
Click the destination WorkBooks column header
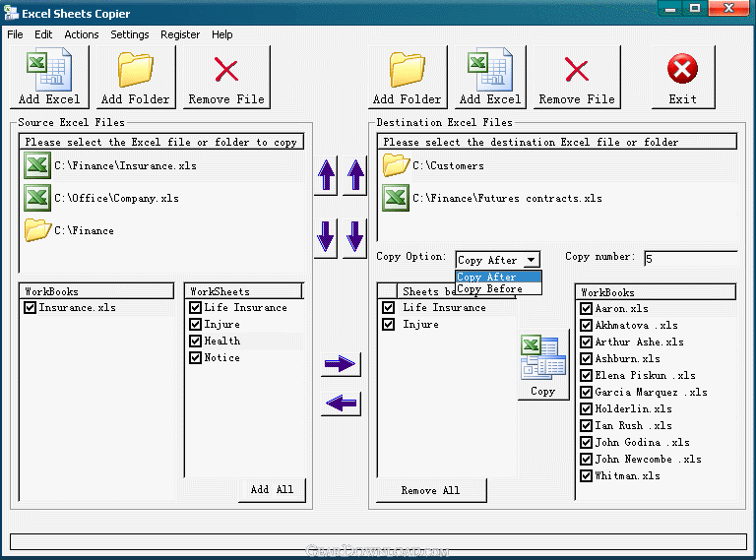(x=656, y=292)
